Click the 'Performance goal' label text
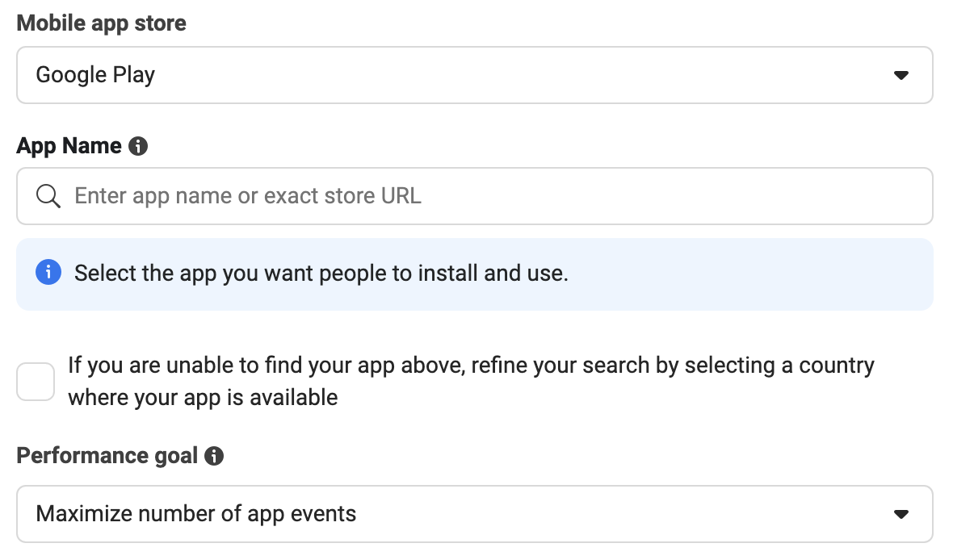The height and width of the screenshot is (560, 953). point(107,456)
